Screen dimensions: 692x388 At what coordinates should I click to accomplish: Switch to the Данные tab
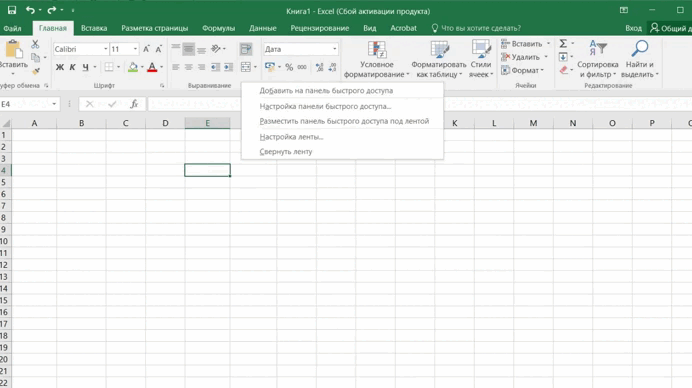point(263,28)
